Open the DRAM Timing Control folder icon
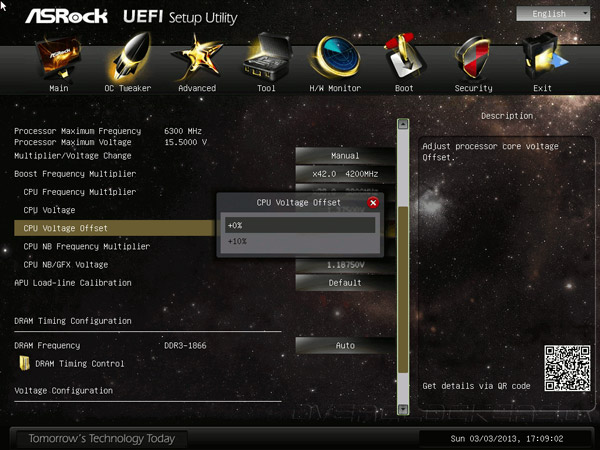The image size is (600, 450). pos(24,363)
